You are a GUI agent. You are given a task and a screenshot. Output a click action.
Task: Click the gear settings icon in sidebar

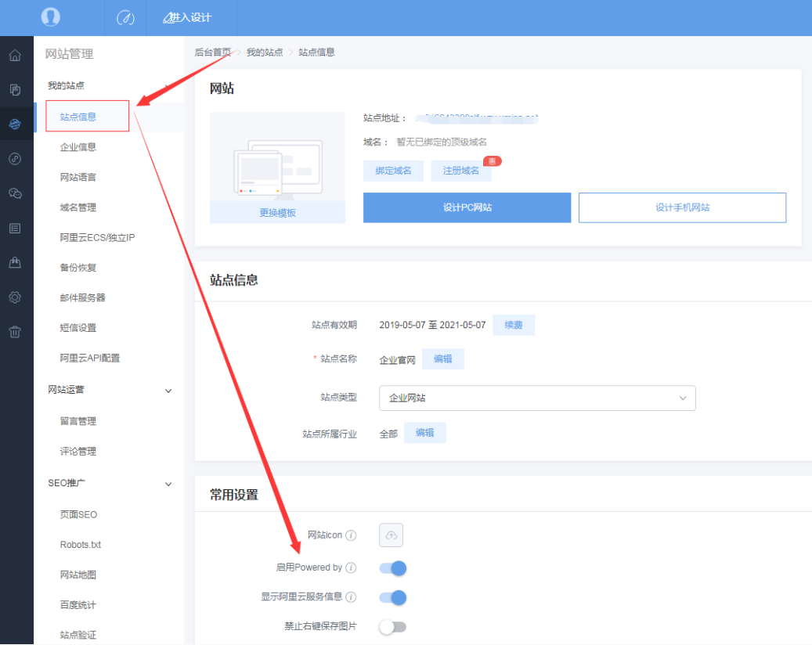tap(15, 297)
